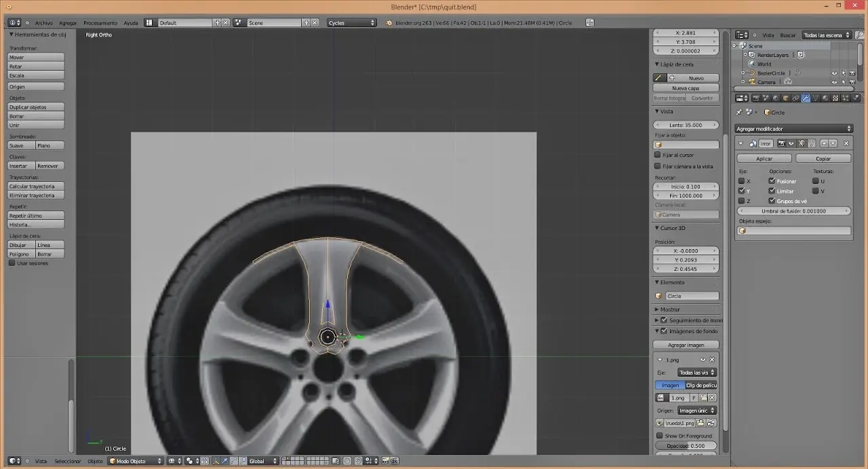This screenshot has height=469, width=868.
Task: Expand the Mostrar panel
Action: point(657,309)
